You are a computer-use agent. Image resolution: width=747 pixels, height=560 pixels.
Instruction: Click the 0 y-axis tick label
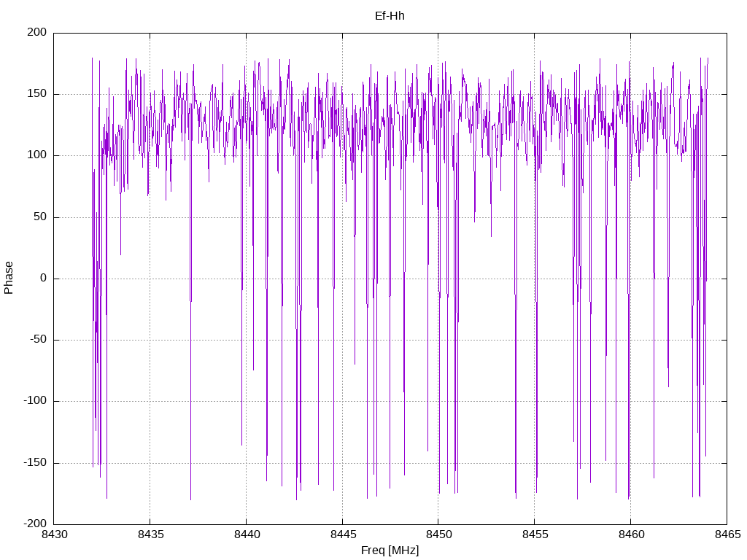[43, 278]
